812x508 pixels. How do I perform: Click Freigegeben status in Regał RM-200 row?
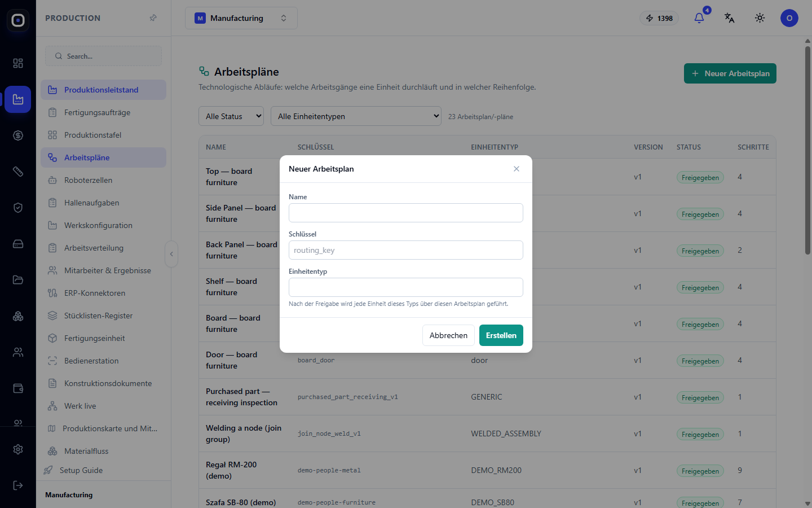coord(700,471)
